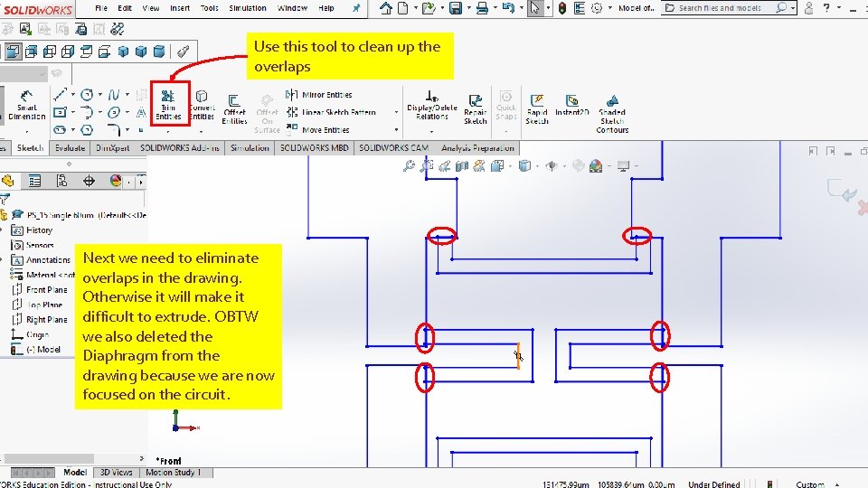Screen dimensions: 868x488
Task: Open the PropertyManager tab
Action: 35,181
